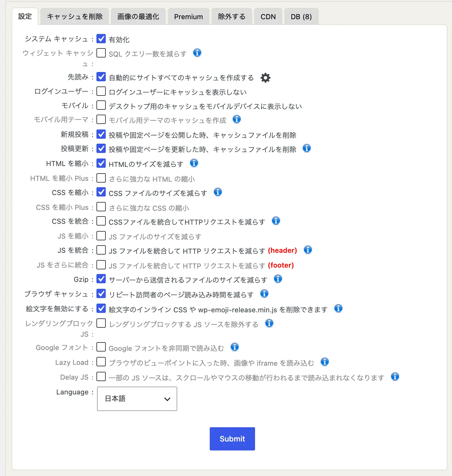Select the Premium tab
The width and height of the screenshot is (452, 476).
coord(189,17)
